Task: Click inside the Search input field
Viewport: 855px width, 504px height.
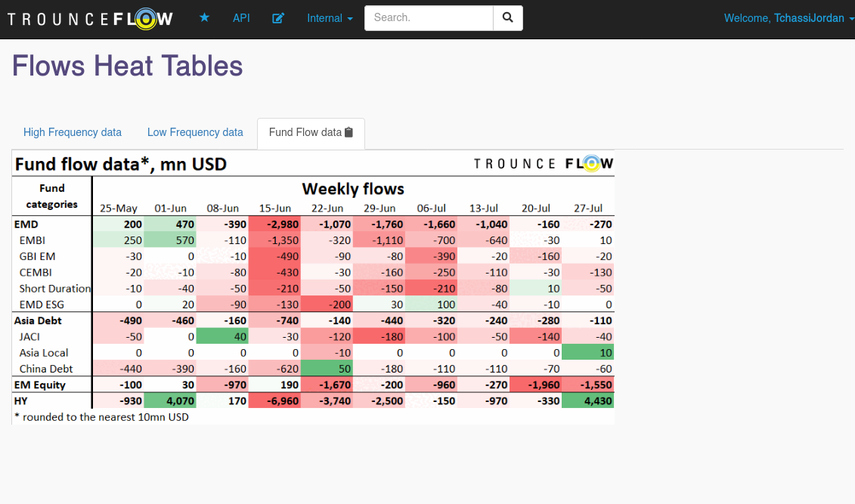Action: click(x=428, y=17)
